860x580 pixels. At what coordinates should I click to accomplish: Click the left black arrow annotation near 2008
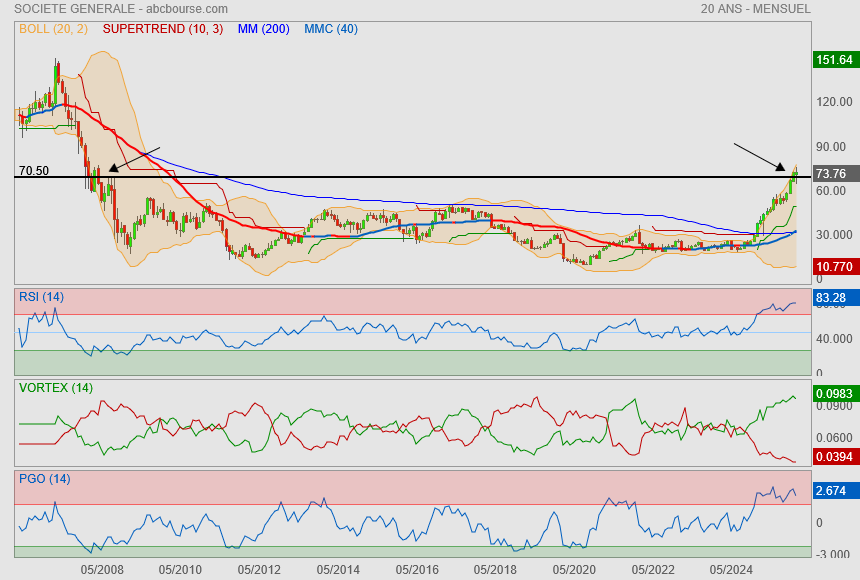(x=134, y=160)
